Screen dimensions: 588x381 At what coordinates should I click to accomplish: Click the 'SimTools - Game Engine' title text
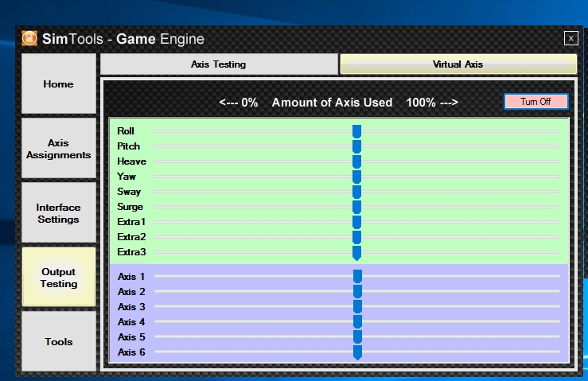click(123, 39)
